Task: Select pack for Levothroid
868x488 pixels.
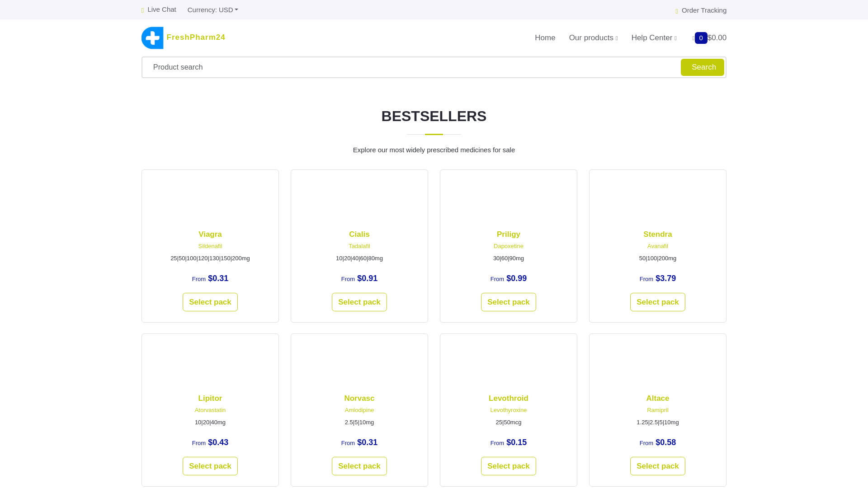Action: coord(509,466)
